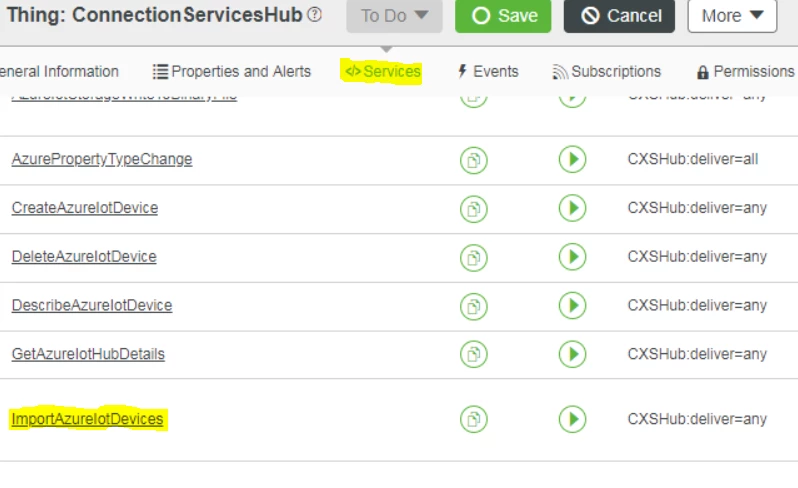Click CXSHub:deliver=any in DescribeAzureIotDevice row
Viewport: 798px width, 488px height.
pyautogui.click(x=697, y=305)
